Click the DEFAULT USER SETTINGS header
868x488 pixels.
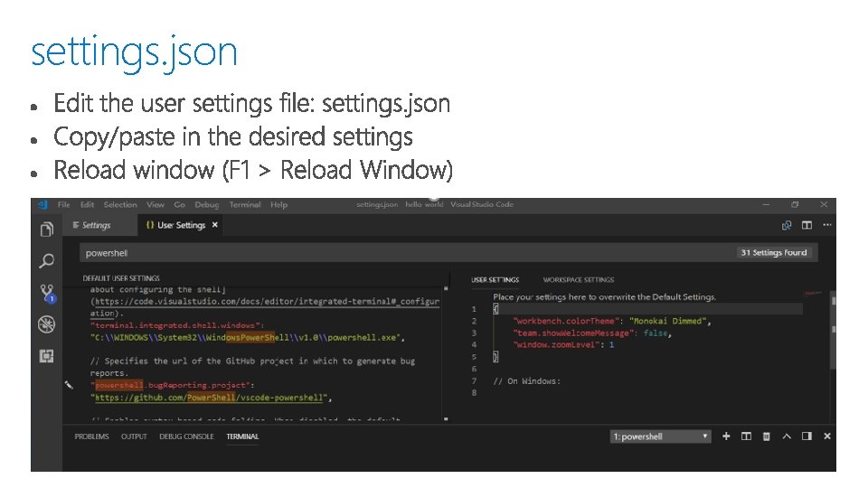pos(121,278)
